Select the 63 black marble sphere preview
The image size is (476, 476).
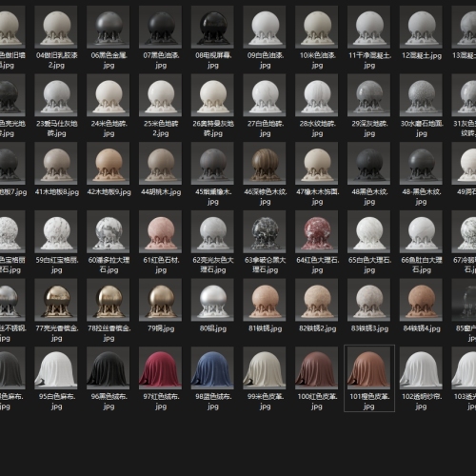coord(265,231)
